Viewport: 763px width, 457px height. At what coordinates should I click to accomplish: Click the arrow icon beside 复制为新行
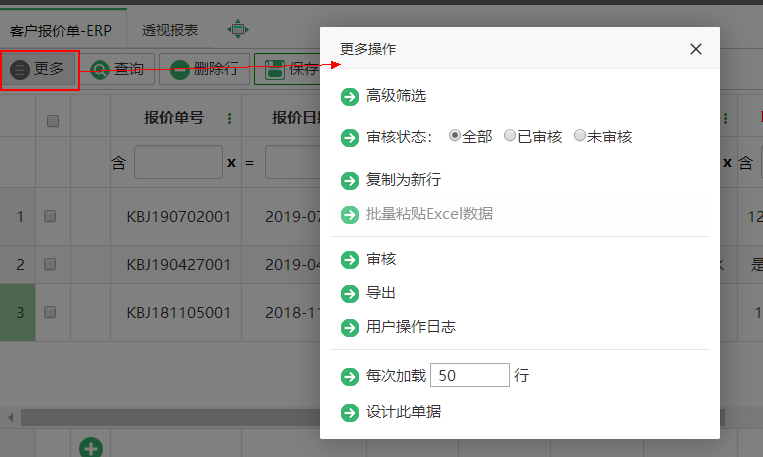pos(349,181)
